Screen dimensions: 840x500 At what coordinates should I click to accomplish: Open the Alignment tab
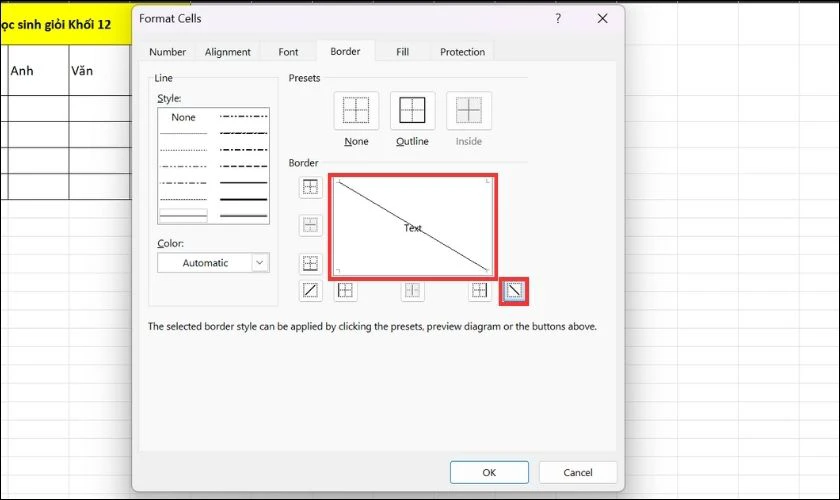pos(227,52)
